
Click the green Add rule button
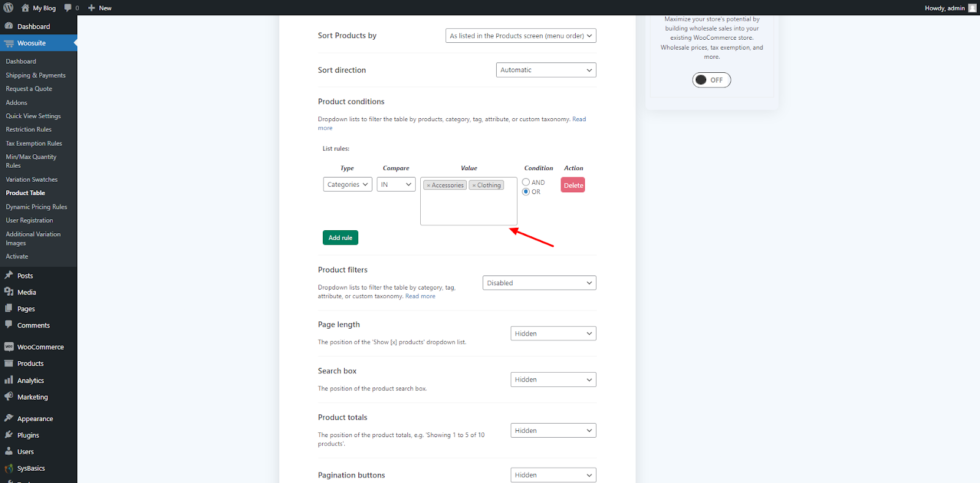(341, 238)
